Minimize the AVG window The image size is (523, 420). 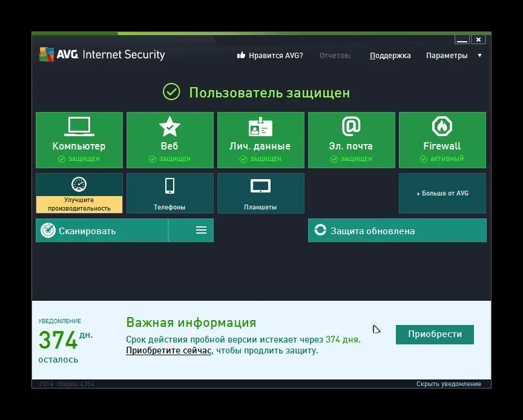(x=462, y=40)
